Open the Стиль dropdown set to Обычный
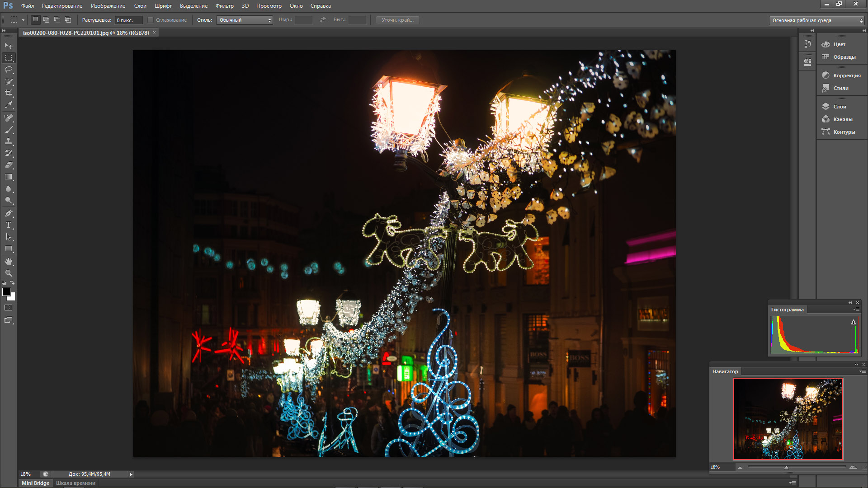Screen dimensions: 868x488 (x=244, y=20)
